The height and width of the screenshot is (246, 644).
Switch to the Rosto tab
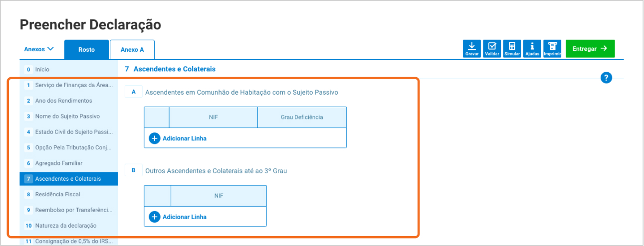pyautogui.click(x=87, y=50)
